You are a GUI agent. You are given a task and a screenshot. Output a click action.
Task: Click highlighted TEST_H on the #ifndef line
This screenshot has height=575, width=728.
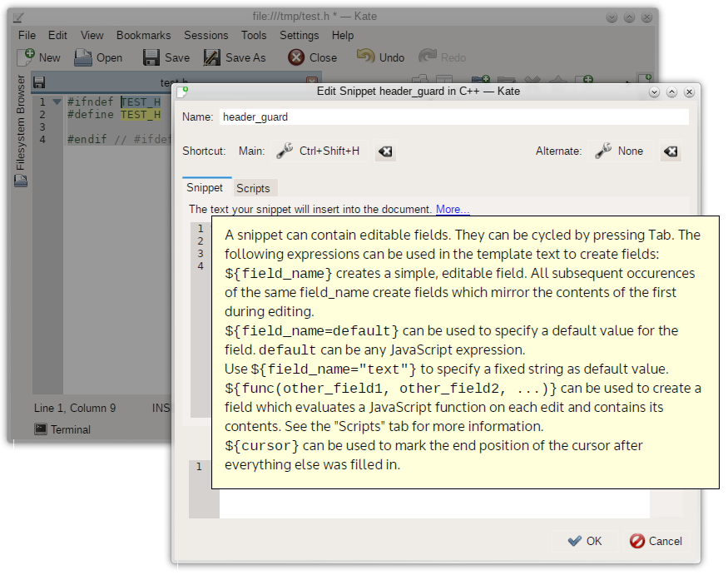click(x=141, y=102)
